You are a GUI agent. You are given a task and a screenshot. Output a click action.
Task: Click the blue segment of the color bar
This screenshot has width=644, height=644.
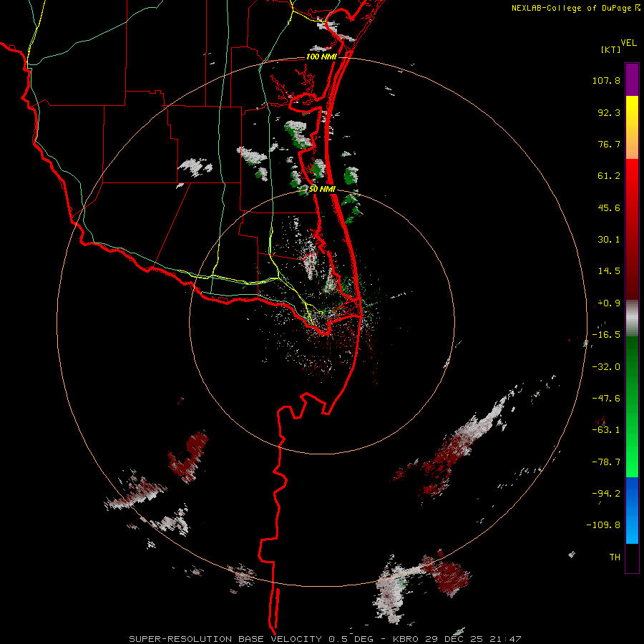(x=632, y=510)
